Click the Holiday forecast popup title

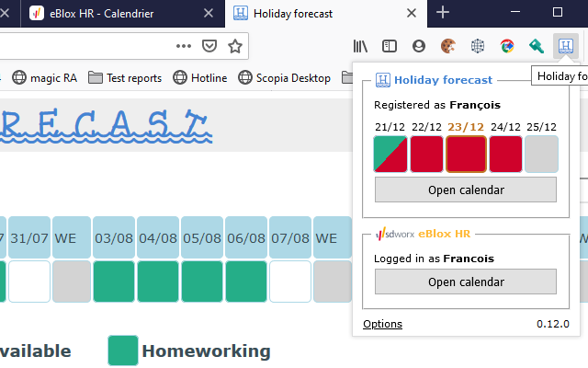click(x=443, y=80)
